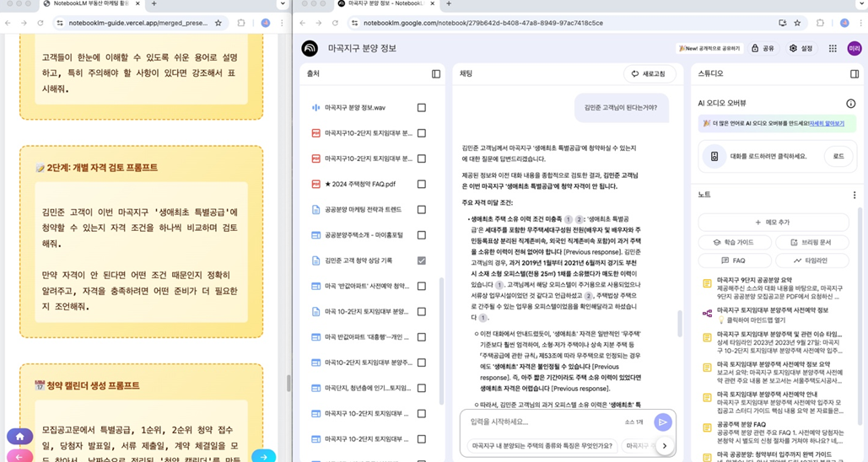This screenshot has height=462, width=868.
Task: Generate 학습 가이드 study guide
Action: tap(734, 242)
